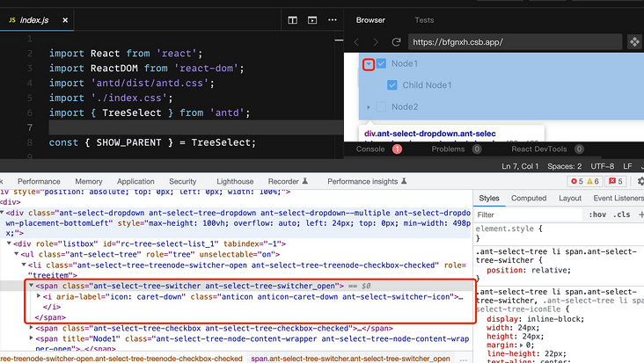The width and height of the screenshot is (644, 363).
Task: Open the Problems panel
Action: coord(448,149)
